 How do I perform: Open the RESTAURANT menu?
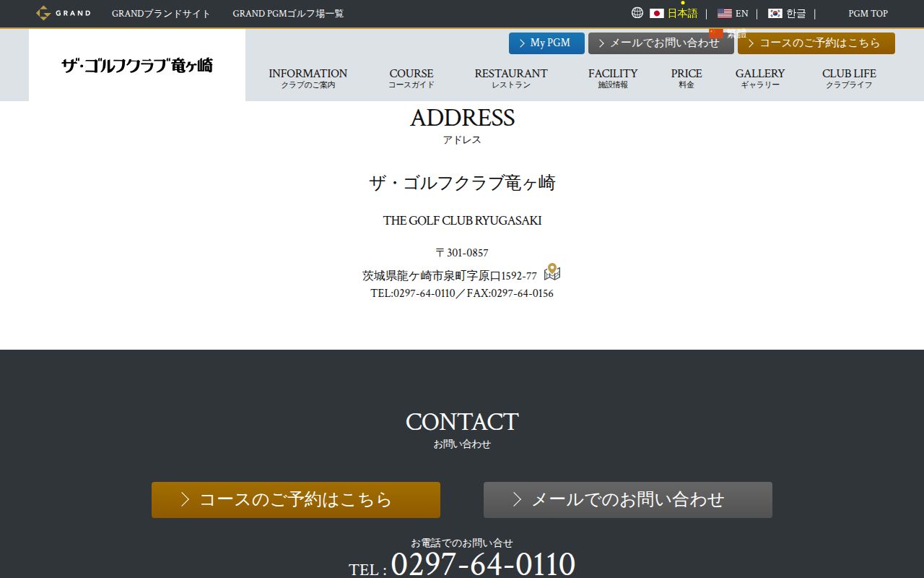(x=511, y=78)
